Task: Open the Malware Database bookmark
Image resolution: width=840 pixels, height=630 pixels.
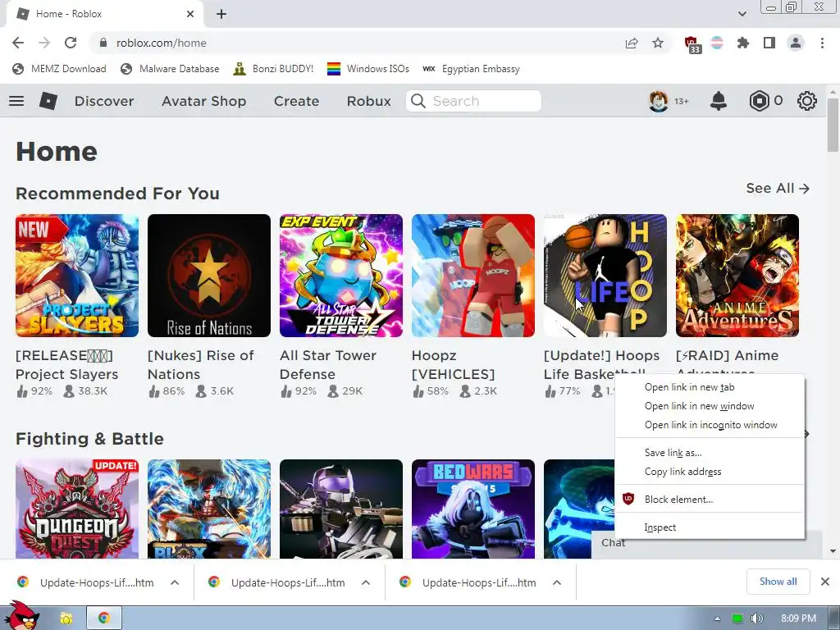Action: [x=171, y=69]
